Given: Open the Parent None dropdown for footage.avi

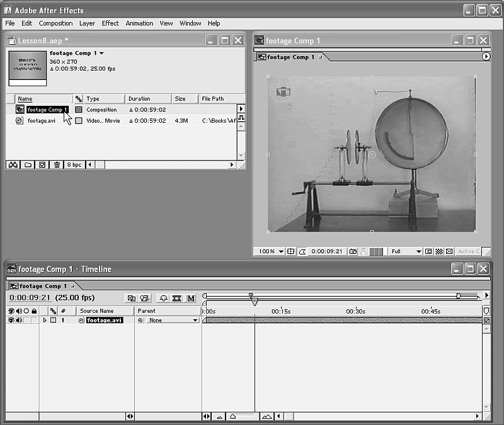Looking at the screenshot, I should click(x=172, y=320).
